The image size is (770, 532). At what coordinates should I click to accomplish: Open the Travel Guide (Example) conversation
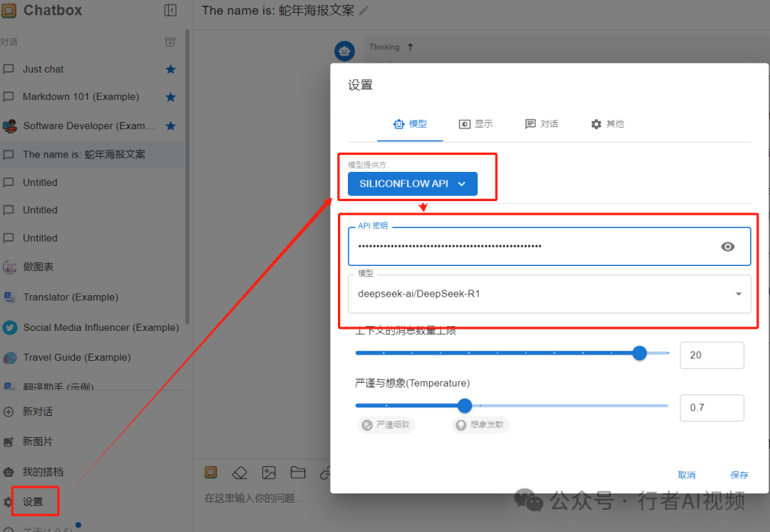pyautogui.click(x=92, y=357)
